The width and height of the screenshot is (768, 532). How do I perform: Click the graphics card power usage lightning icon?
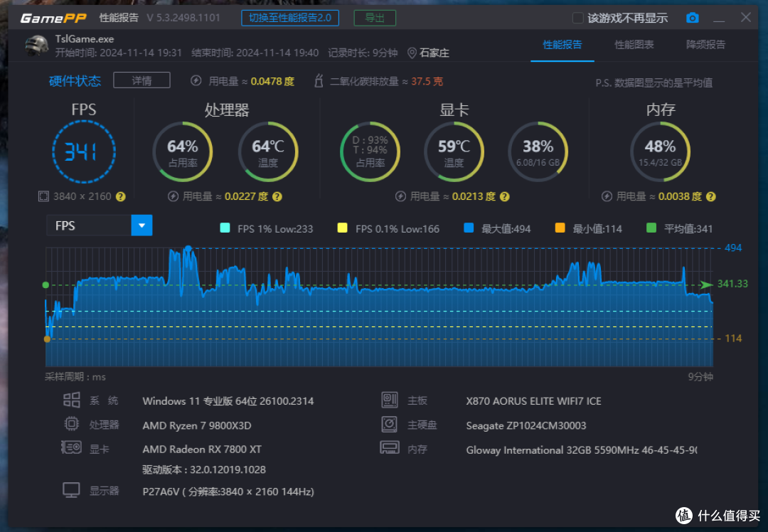(400, 196)
